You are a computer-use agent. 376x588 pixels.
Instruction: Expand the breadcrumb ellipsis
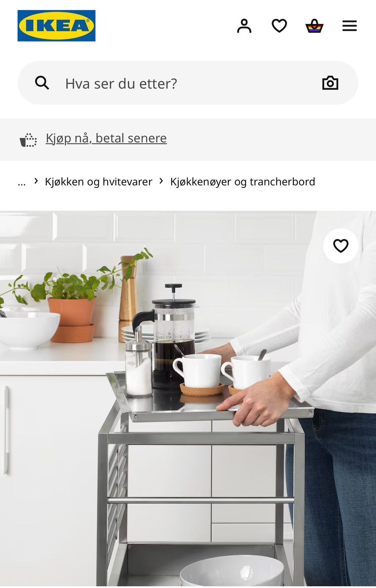[x=22, y=182]
